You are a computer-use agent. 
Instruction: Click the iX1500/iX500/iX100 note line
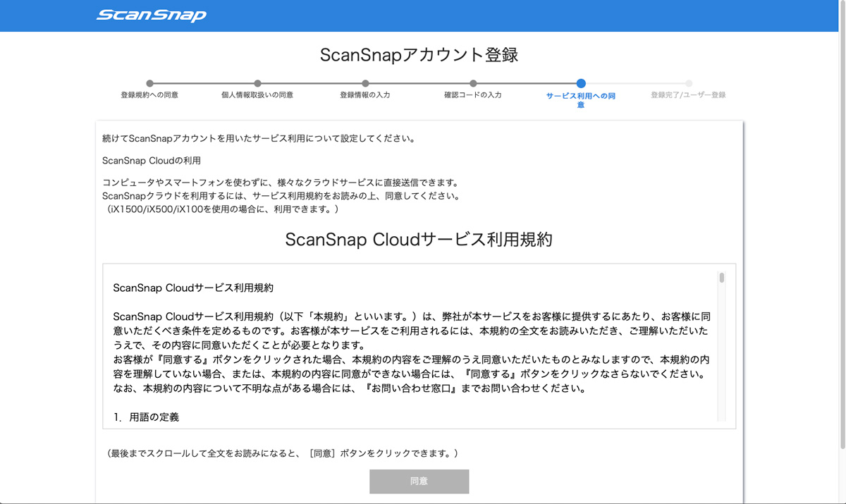tap(221, 209)
